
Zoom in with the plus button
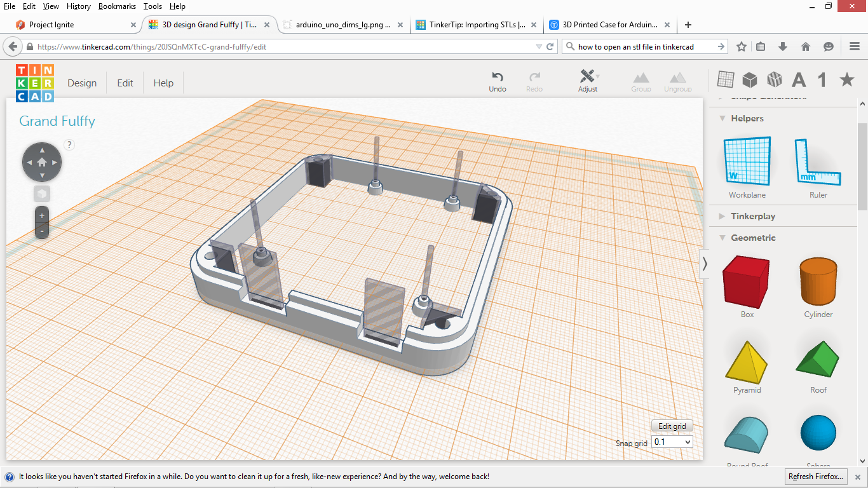pyautogui.click(x=42, y=215)
